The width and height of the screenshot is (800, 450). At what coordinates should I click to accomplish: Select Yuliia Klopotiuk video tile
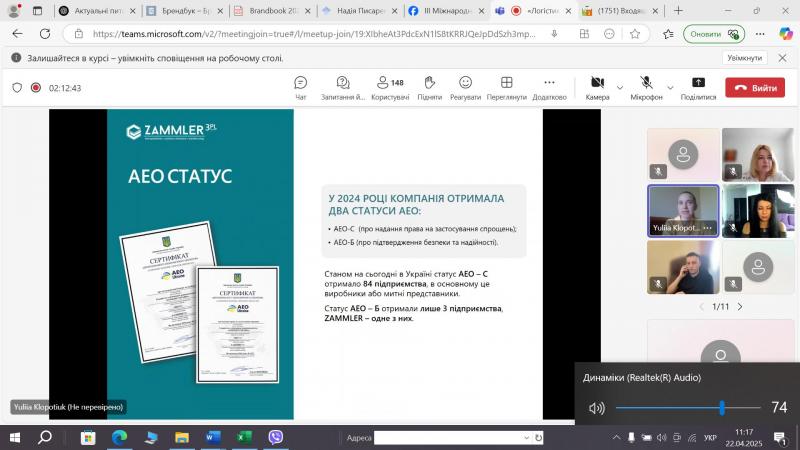(683, 211)
